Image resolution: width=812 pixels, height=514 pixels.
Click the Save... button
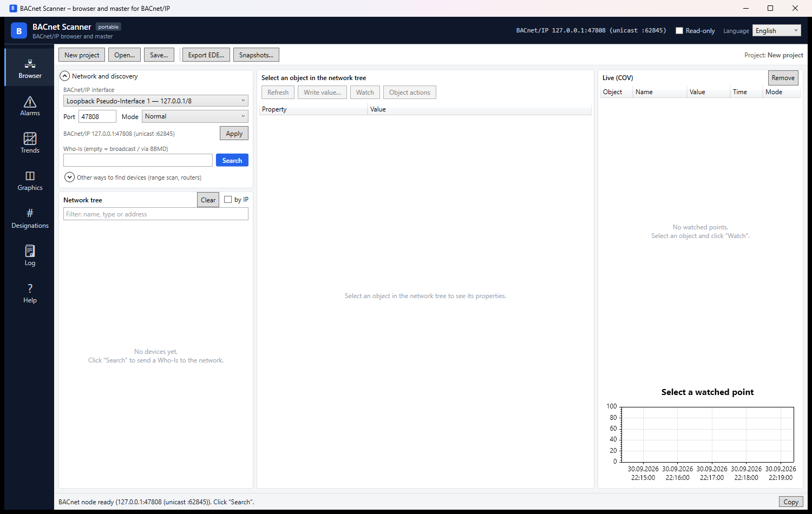159,55
